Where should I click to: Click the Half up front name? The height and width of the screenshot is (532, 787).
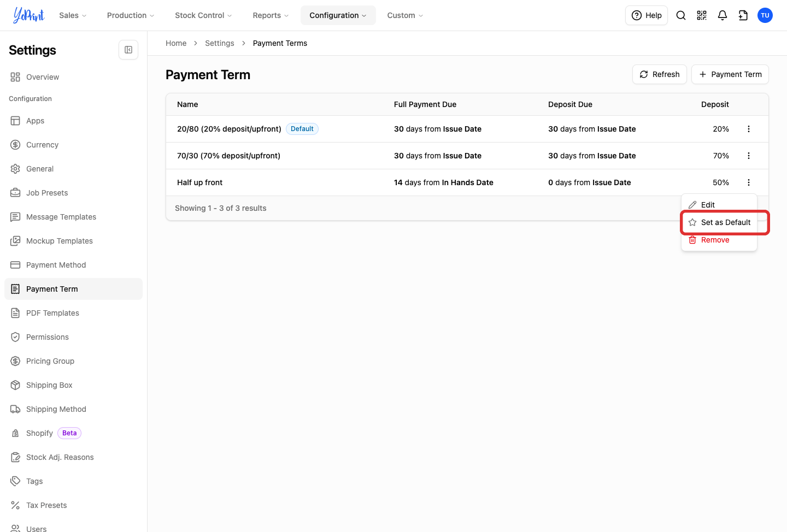tap(200, 182)
